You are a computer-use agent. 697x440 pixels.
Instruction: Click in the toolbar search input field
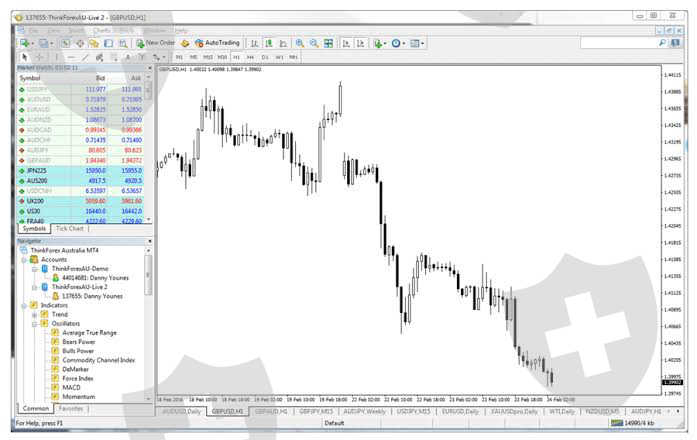click(x=619, y=43)
